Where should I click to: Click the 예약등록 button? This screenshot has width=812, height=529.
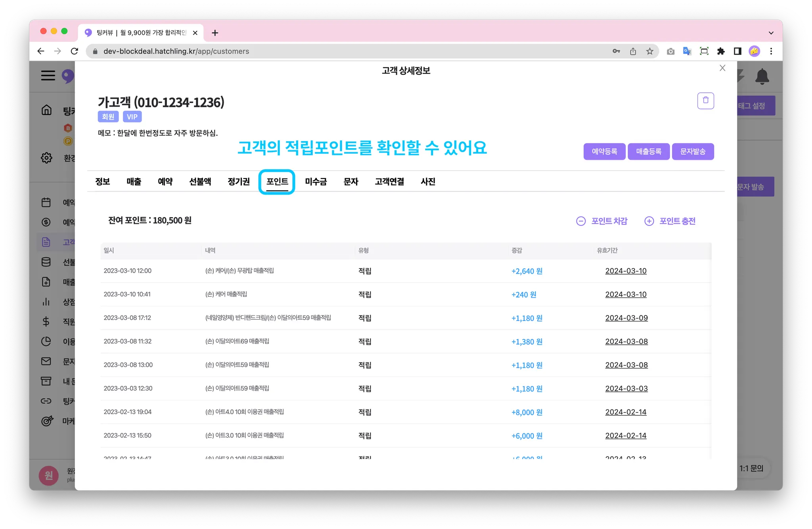pyautogui.click(x=604, y=151)
